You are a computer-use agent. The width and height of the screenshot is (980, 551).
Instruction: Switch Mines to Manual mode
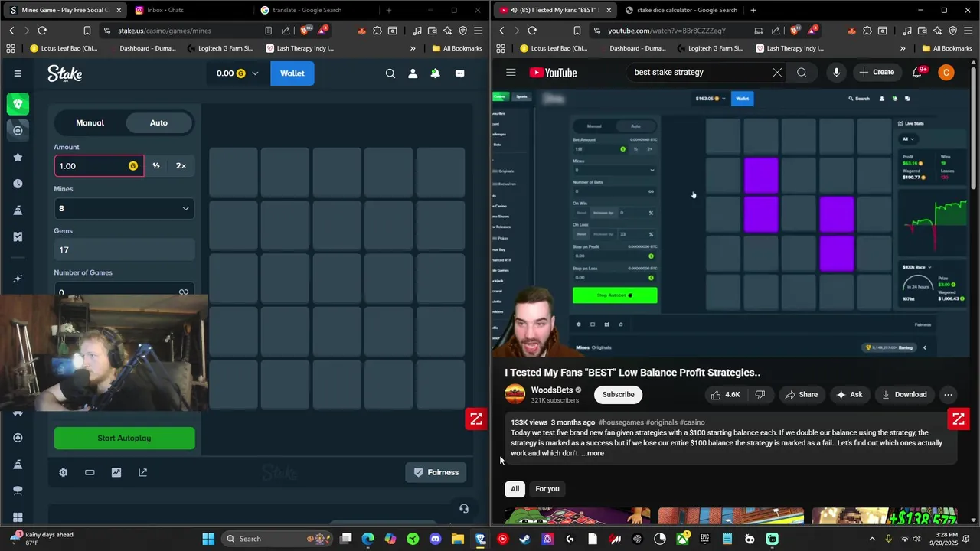[x=90, y=122]
